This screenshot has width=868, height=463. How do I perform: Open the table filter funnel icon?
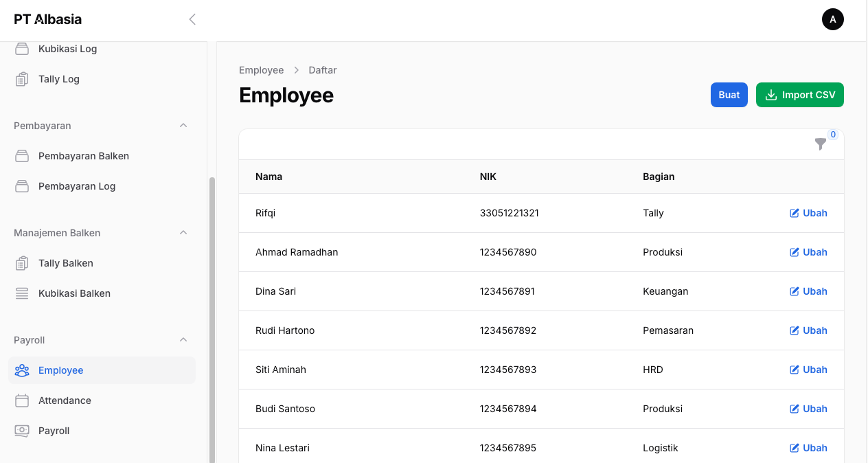(x=820, y=144)
